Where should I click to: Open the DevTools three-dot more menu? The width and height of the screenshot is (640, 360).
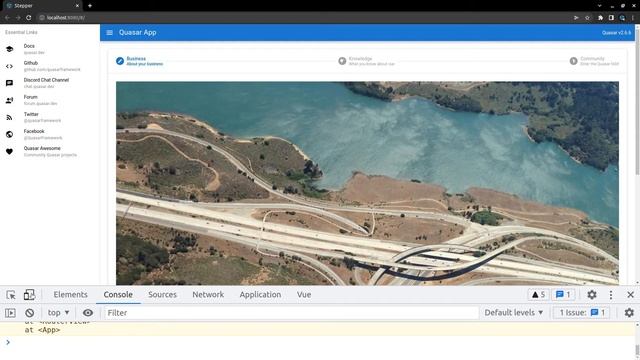(611, 295)
